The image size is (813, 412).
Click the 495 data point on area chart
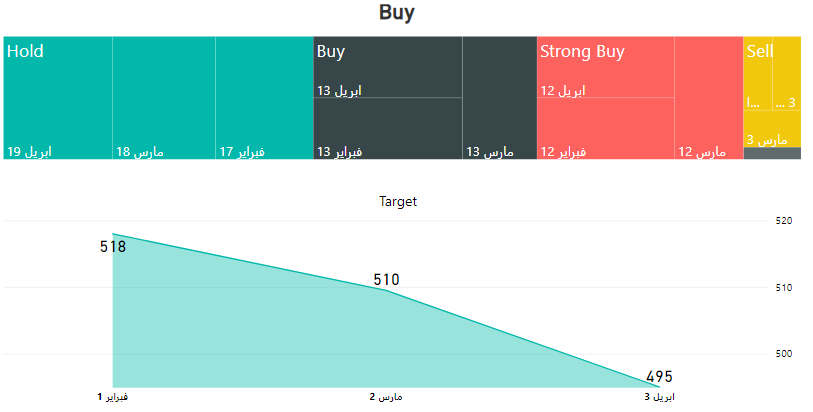(x=659, y=387)
